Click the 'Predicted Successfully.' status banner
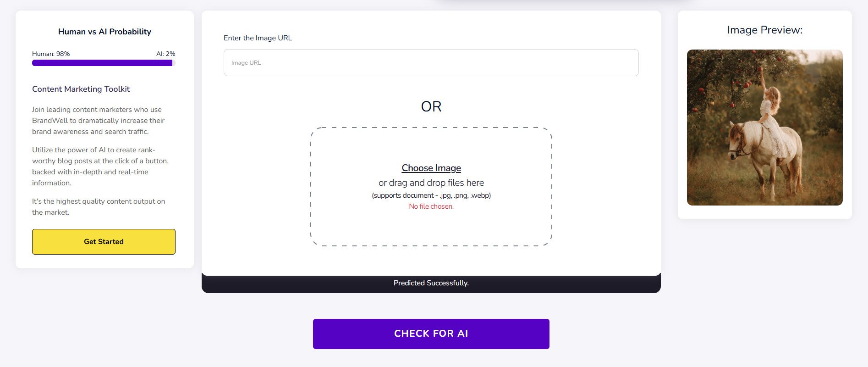Screen dimensions: 868x367 [x=431, y=283]
